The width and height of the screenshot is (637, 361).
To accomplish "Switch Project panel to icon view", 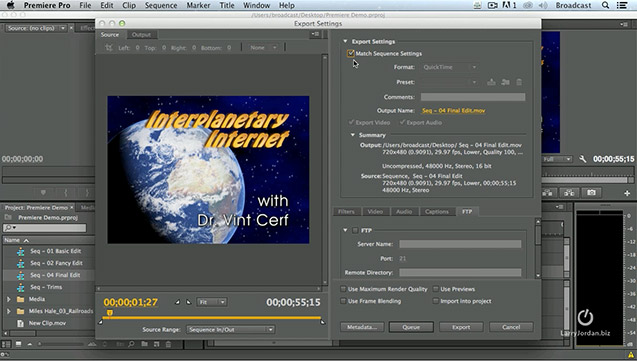I will click(18, 344).
